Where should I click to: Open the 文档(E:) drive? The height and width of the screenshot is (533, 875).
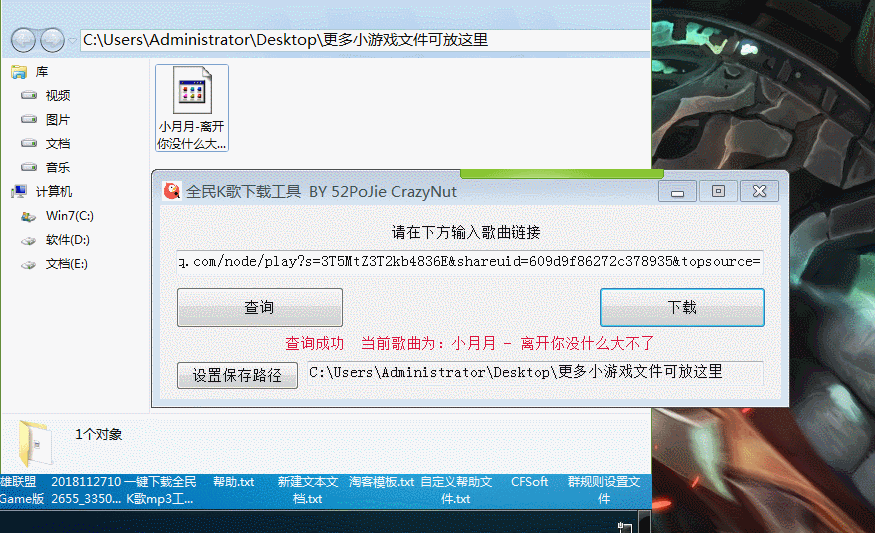tap(66, 264)
